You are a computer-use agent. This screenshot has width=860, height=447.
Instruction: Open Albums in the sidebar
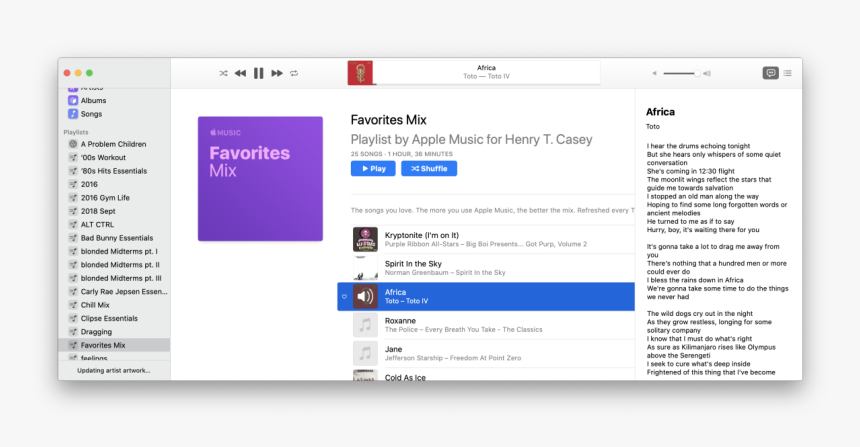point(115,100)
